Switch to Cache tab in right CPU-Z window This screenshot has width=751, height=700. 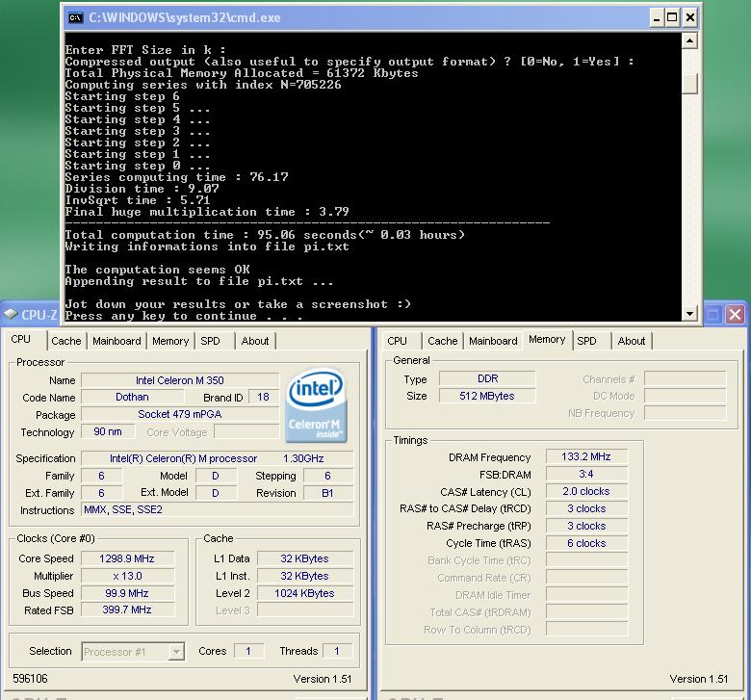(x=443, y=341)
